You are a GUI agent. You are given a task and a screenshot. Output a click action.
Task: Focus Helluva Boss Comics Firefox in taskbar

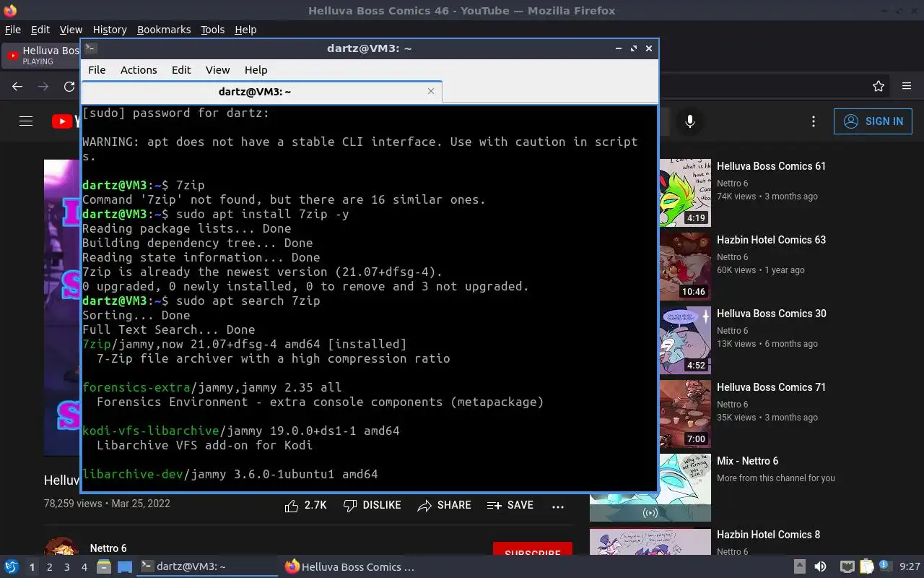click(x=352, y=567)
